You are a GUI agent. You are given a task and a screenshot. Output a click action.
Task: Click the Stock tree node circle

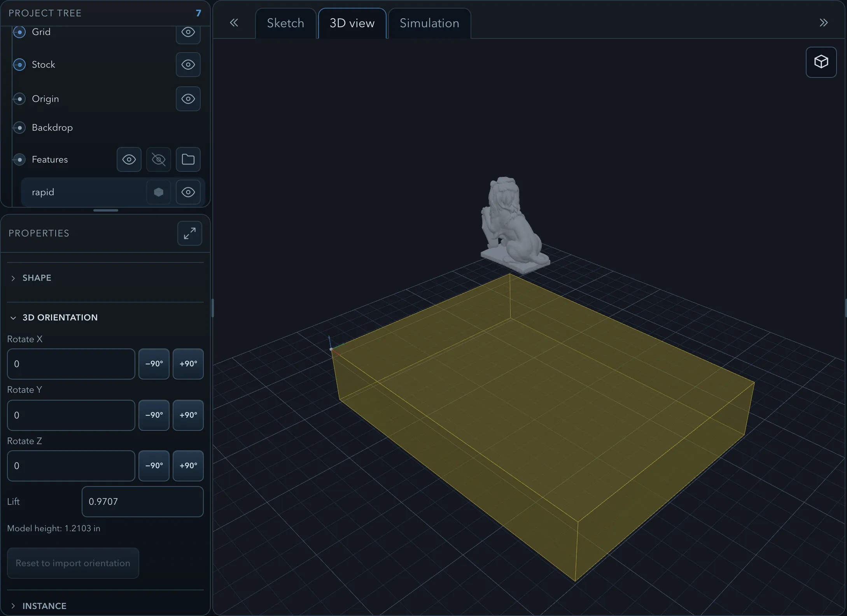(x=19, y=65)
